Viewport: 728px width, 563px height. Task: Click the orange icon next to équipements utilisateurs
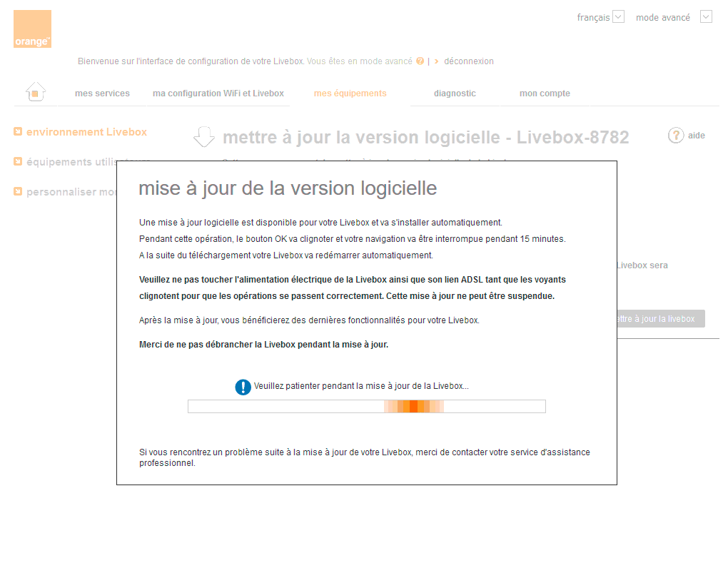point(16,162)
